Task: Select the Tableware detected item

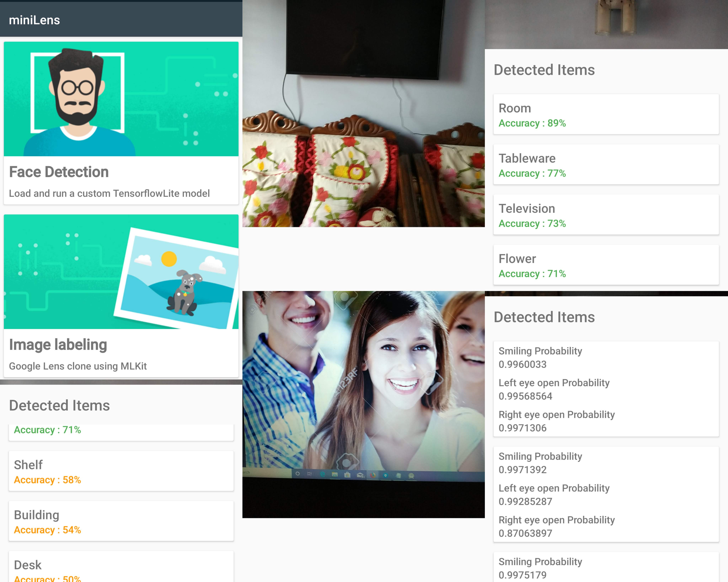Action: [x=606, y=165]
